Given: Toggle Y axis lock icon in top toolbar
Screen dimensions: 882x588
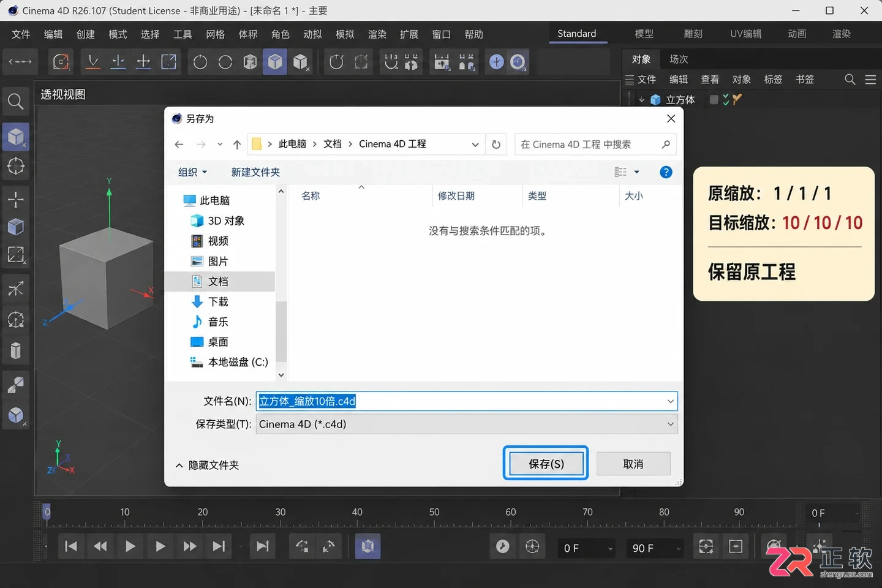Looking at the screenshot, I should point(118,62).
